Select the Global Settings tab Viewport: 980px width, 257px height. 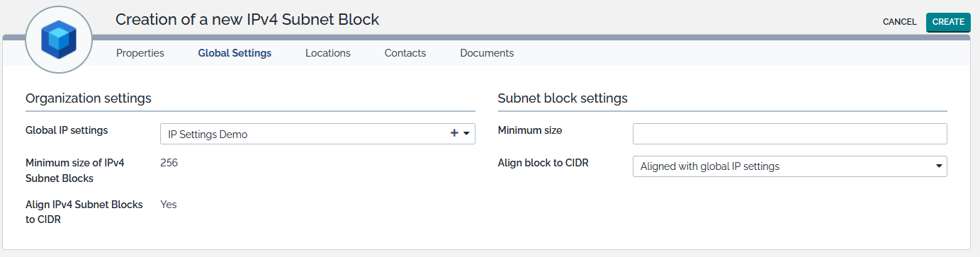pos(235,53)
